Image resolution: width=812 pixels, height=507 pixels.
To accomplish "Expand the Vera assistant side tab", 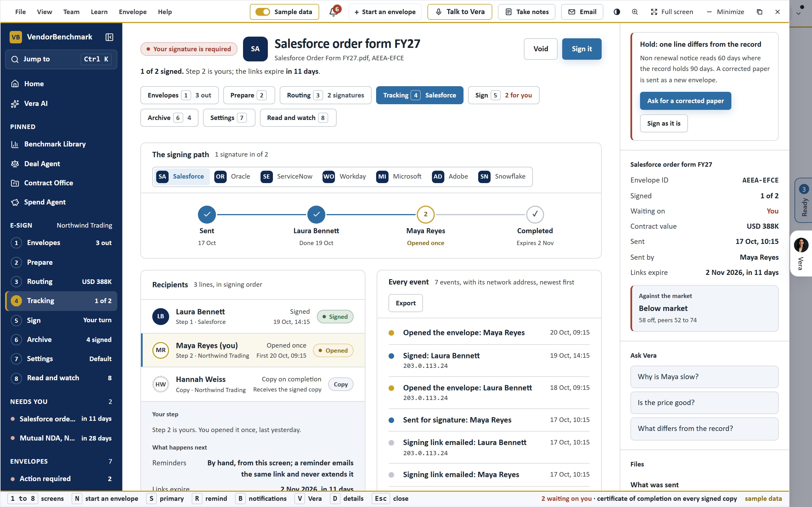I will click(801, 253).
